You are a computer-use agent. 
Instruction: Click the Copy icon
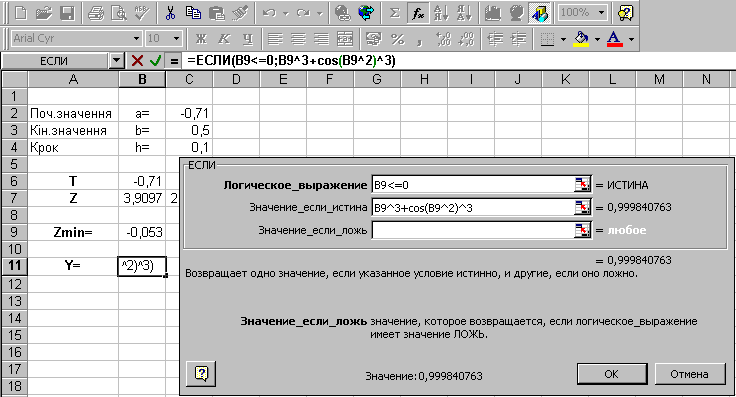193,13
